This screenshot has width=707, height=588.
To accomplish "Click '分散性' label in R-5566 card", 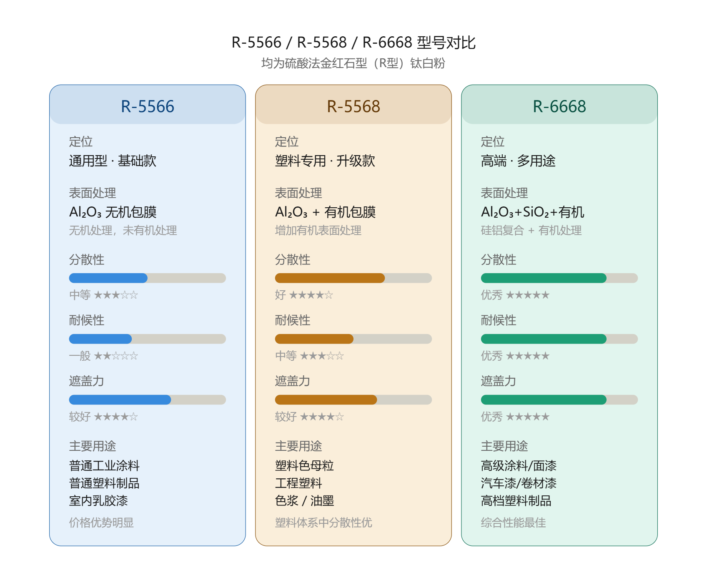I will 87,260.
